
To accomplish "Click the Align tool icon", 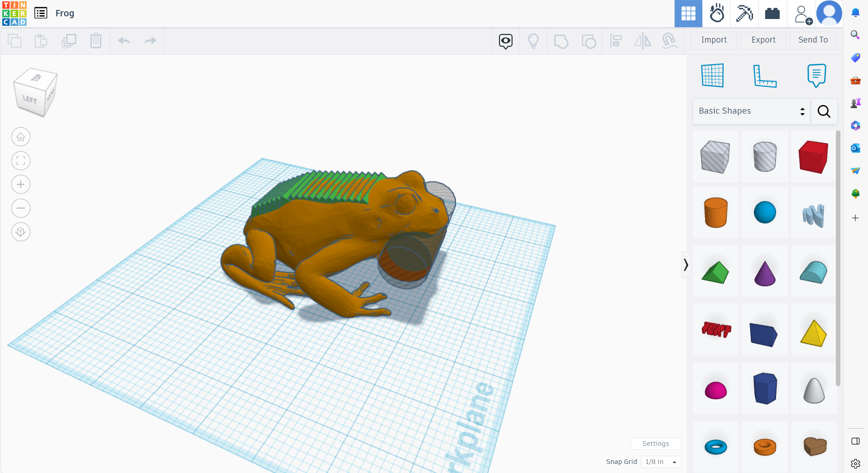I will 616,41.
